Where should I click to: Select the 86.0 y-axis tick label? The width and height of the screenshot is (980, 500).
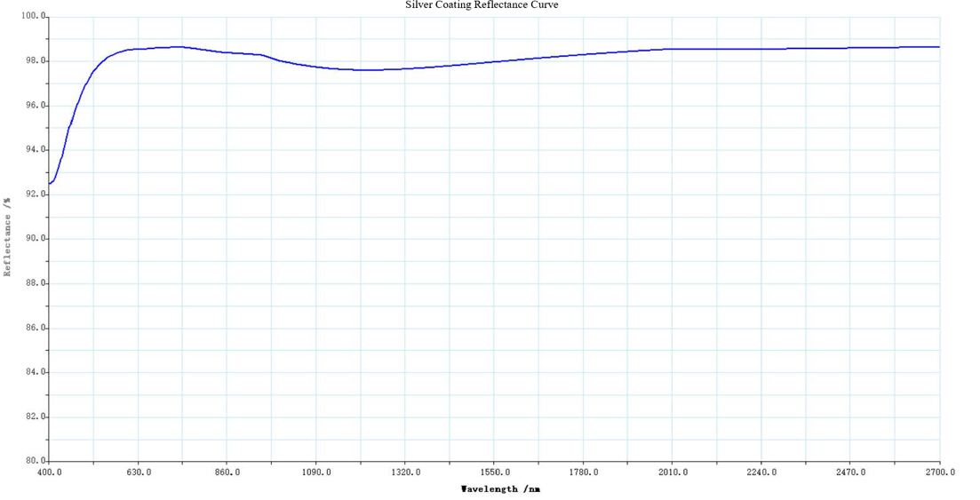point(34,328)
